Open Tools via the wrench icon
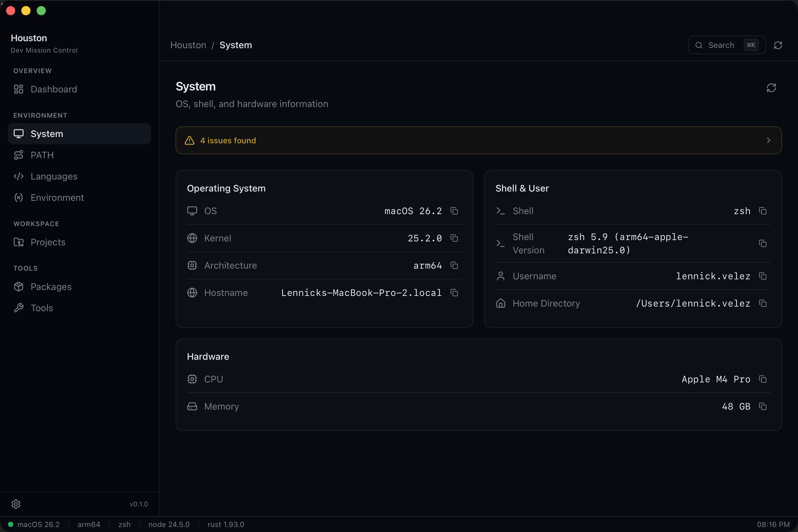Viewport: 798px width, 532px height. tap(19, 308)
